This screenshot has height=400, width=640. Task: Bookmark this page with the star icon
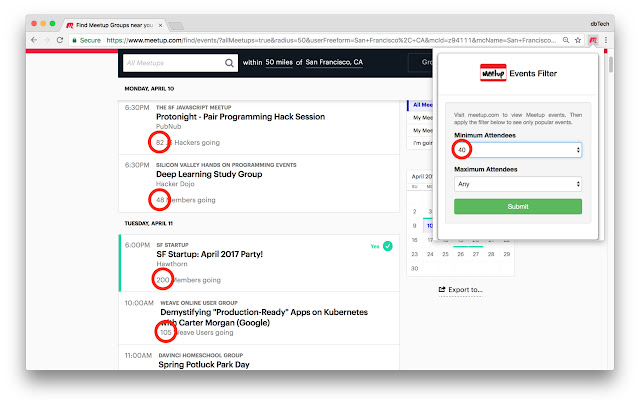[578, 40]
